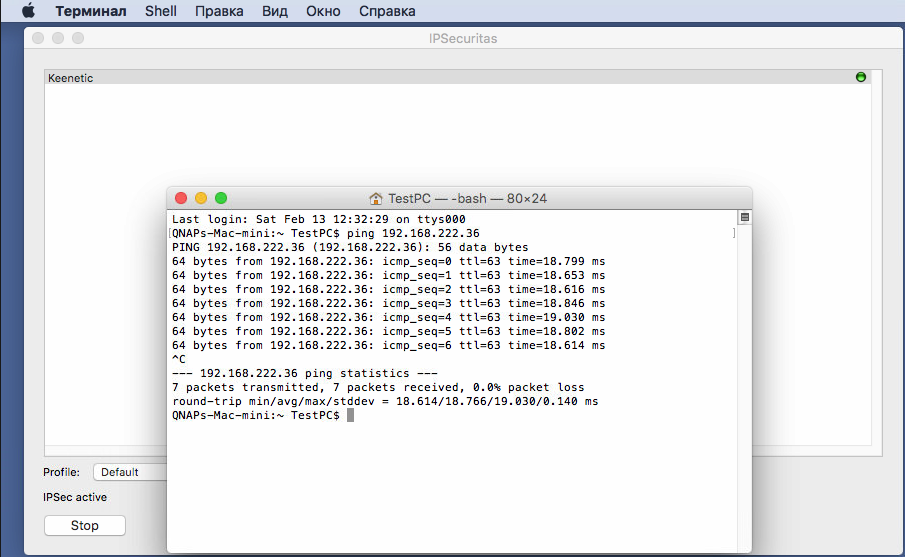Click the green status indicator for Keenetic
The width and height of the screenshot is (905, 557).
861,77
